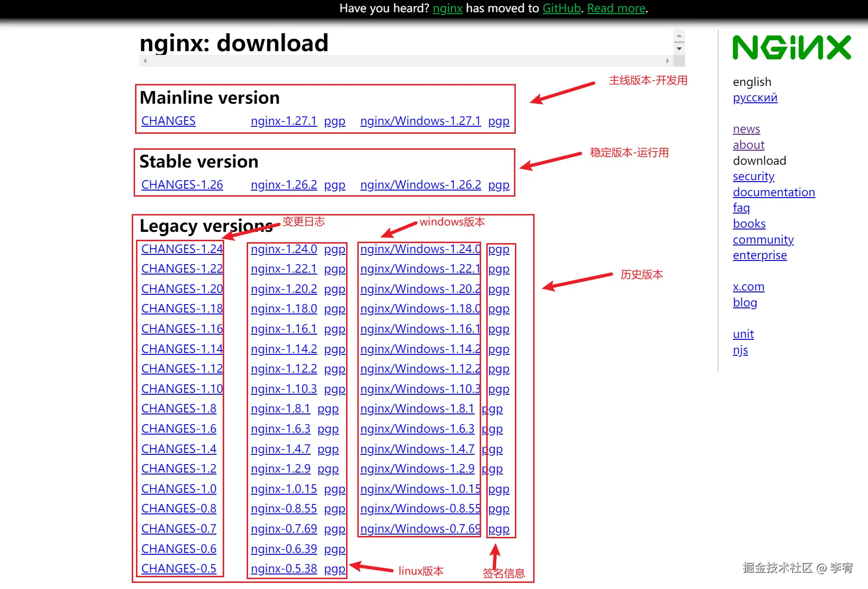Open pgp signature next to nginx-1.26.2
Image resolution: width=868 pixels, height=589 pixels.
click(335, 185)
